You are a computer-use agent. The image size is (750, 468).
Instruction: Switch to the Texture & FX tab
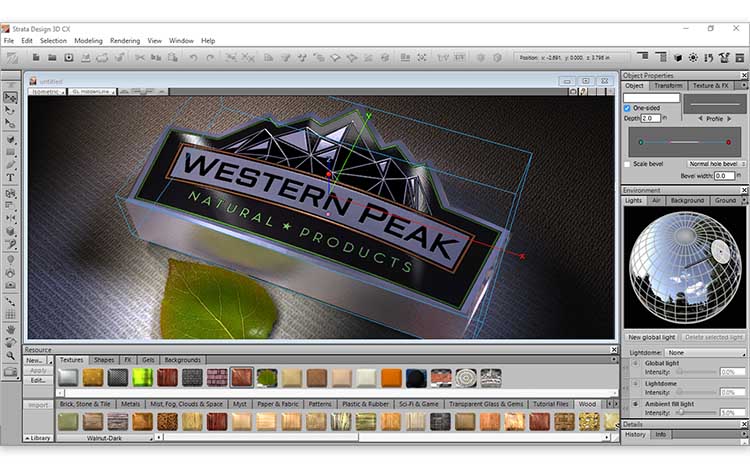point(710,86)
